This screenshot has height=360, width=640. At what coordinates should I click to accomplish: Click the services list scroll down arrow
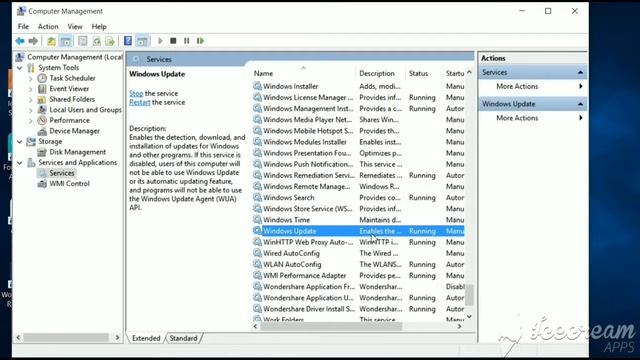click(x=469, y=316)
